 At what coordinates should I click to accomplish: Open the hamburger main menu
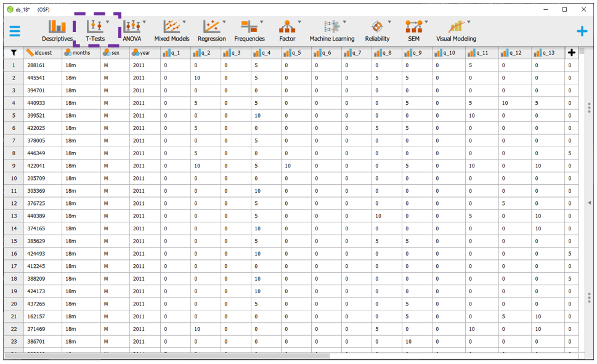pos(15,31)
